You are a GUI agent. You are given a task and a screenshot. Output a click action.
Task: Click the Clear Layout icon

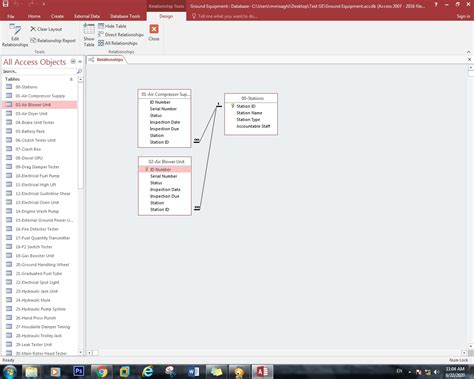click(33, 29)
